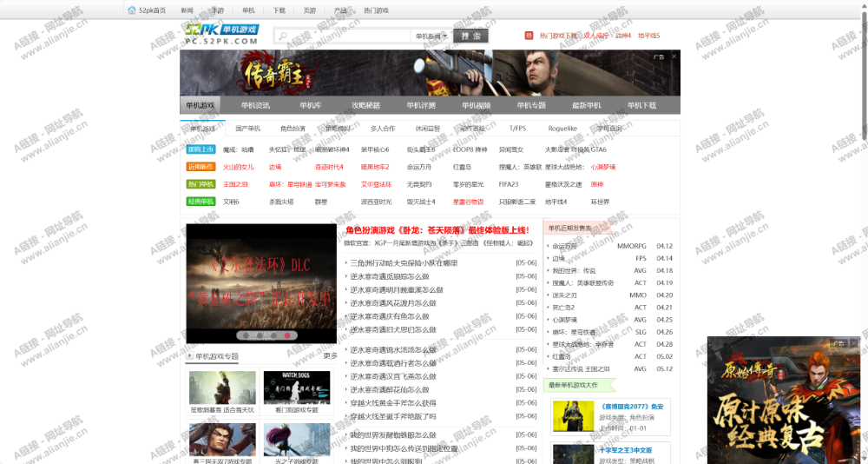Open 热门游戏 in the top bar
The image size is (868, 464).
click(376, 10)
